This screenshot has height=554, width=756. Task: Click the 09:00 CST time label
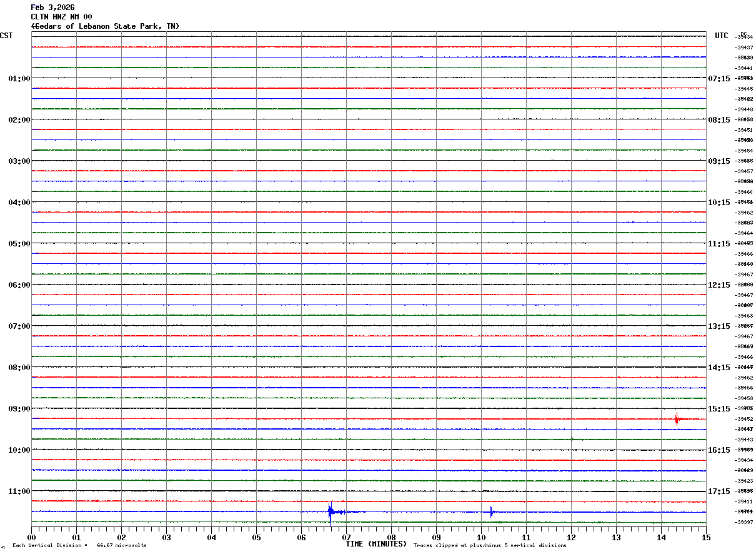click(x=19, y=408)
